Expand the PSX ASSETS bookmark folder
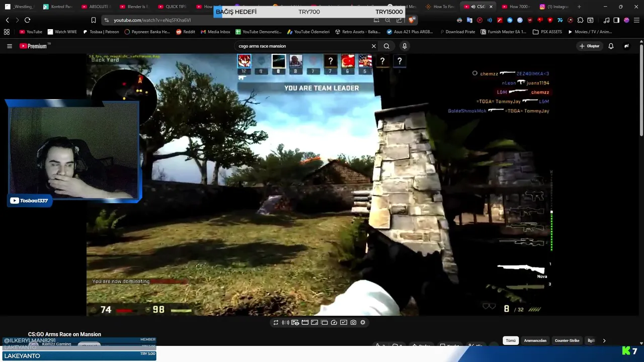The image size is (644, 362). tap(547, 32)
